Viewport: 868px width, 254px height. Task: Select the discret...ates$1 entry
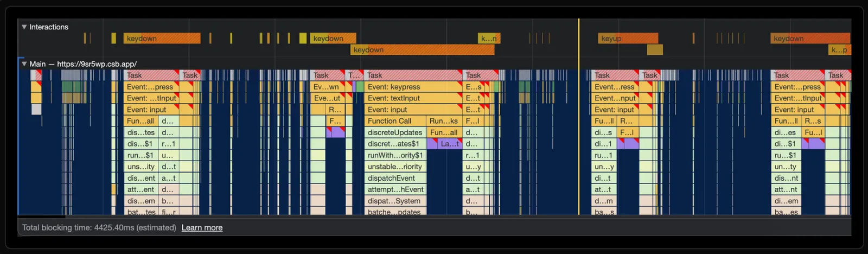395,144
